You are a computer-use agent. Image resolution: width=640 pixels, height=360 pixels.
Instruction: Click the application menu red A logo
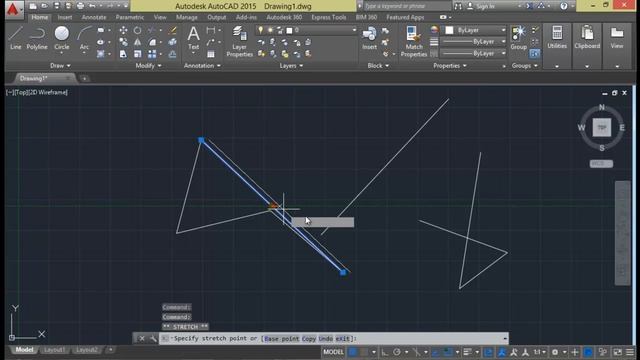click(13, 9)
